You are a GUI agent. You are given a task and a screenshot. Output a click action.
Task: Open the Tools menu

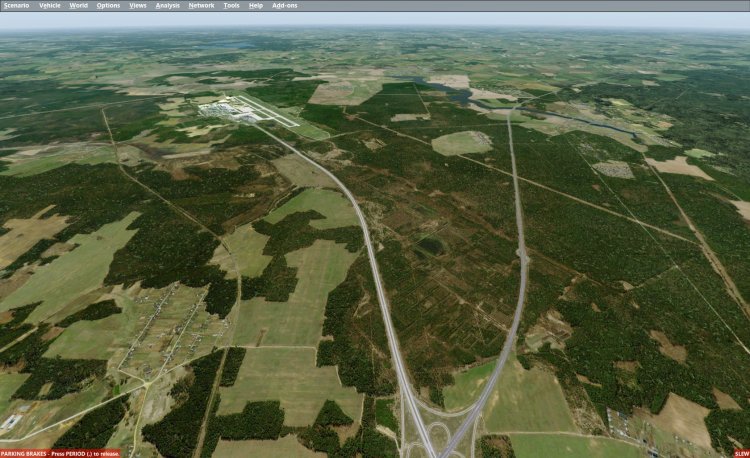tap(231, 5)
